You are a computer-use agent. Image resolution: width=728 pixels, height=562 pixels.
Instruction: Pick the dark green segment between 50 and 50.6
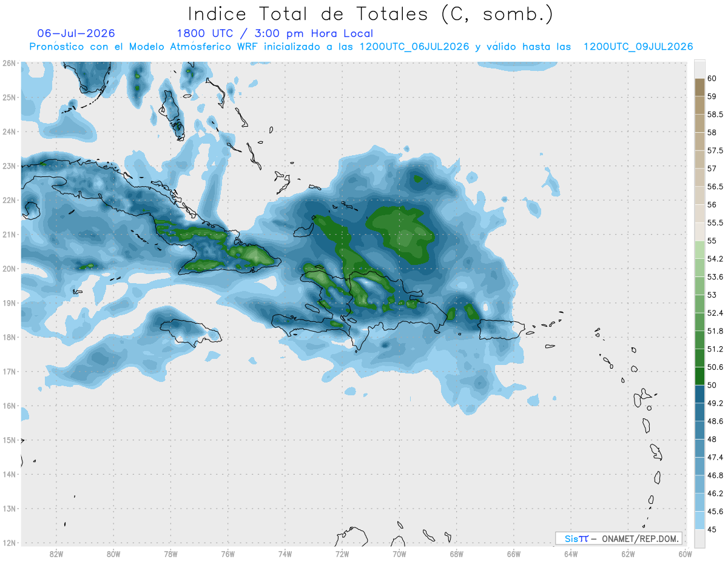pyautogui.click(x=699, y=376)
